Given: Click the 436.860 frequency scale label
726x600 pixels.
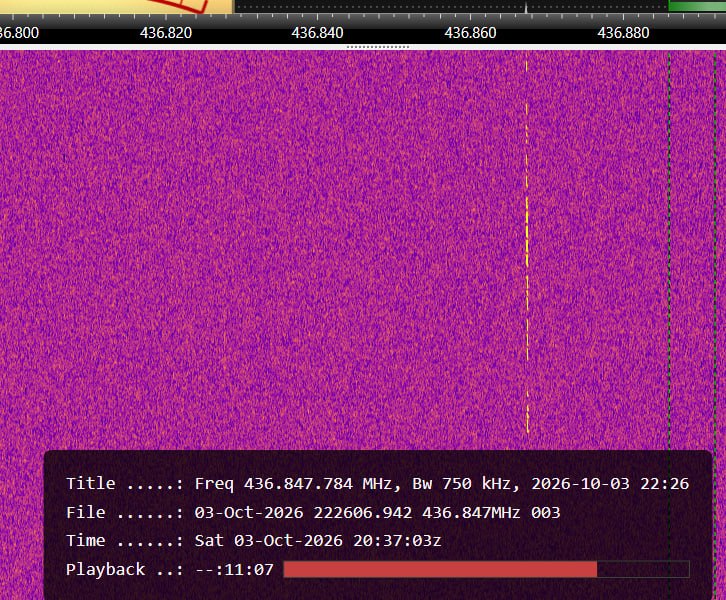Looking at the screenshot, I should coord(470,33).
